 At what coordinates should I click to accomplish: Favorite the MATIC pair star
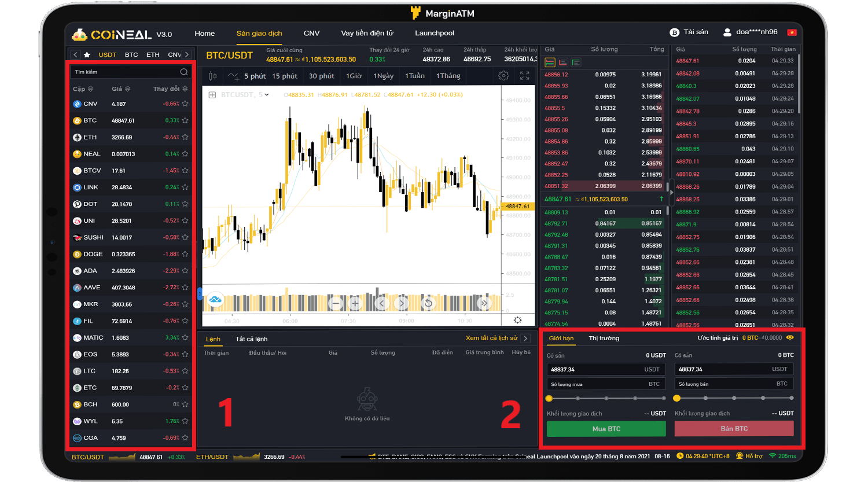click(185, 337)
